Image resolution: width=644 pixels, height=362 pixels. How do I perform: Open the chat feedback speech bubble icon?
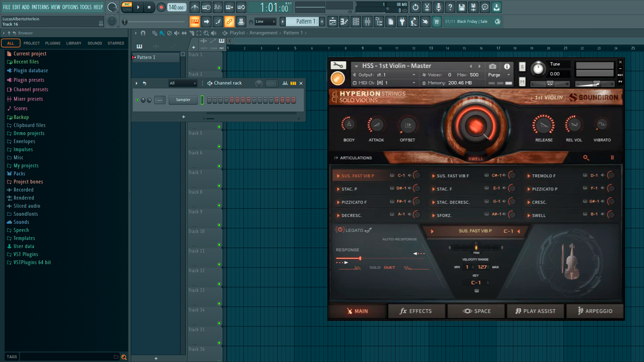485,7
